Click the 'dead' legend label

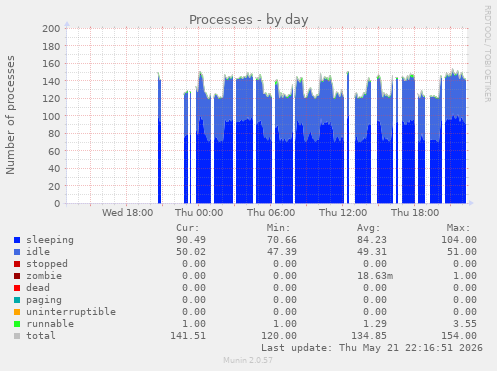tap(38, 288)
